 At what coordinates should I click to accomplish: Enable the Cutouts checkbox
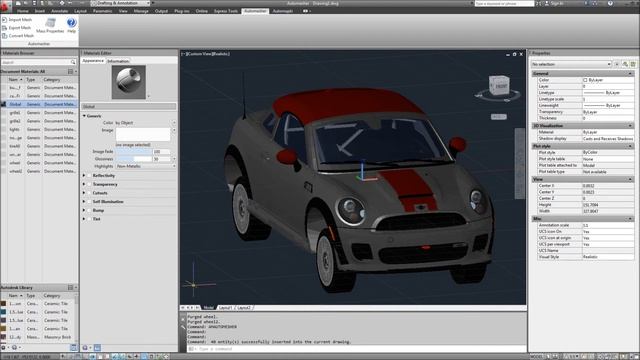(x=89, y=193)
